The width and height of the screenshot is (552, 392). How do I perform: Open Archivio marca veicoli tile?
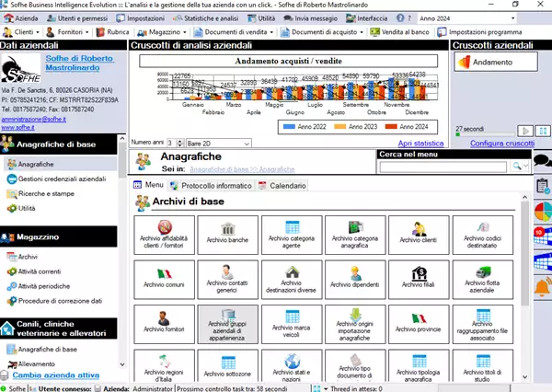click(x=292, y=325)
